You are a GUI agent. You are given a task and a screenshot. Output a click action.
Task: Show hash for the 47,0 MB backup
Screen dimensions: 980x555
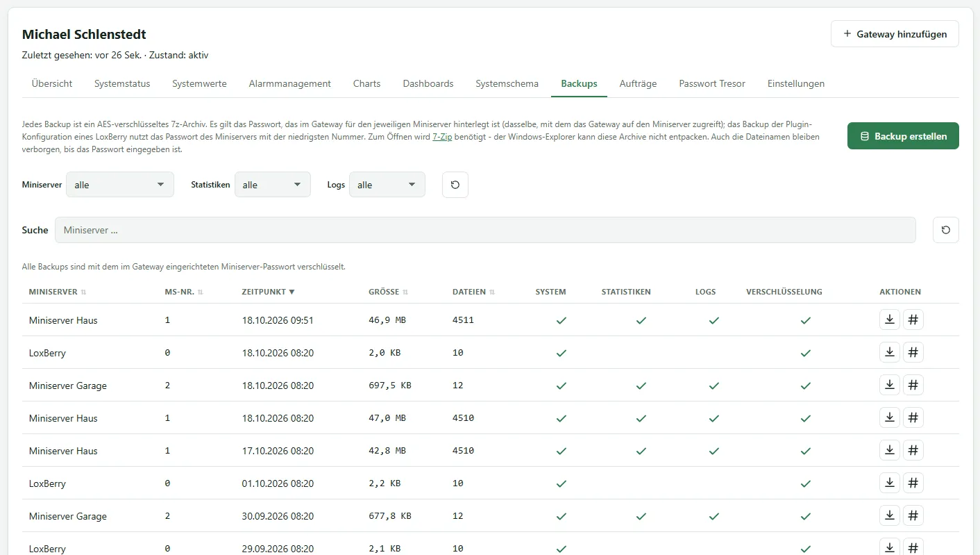(x=913, y=417)
